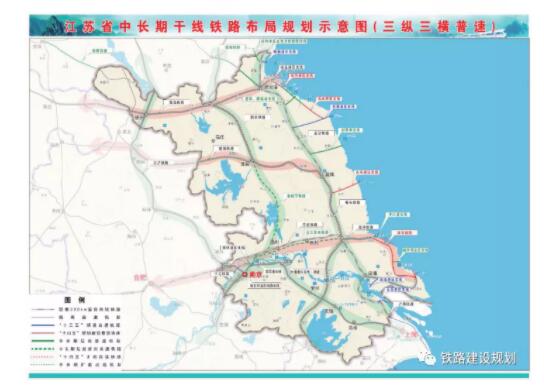Click the red 南京 city label
This screenshot has width=544, height=389.
click(256, 274)
